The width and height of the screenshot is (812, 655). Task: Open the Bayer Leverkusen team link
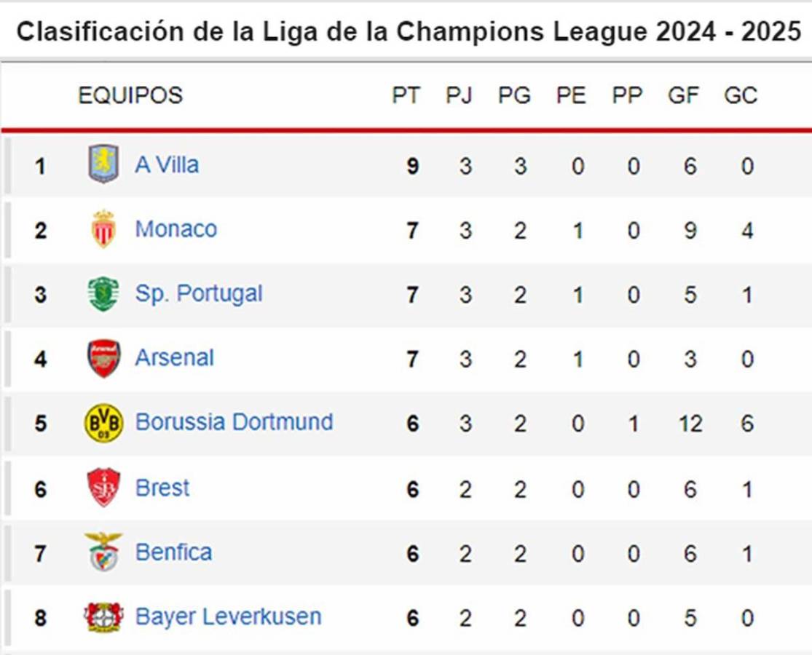[229, 617]
